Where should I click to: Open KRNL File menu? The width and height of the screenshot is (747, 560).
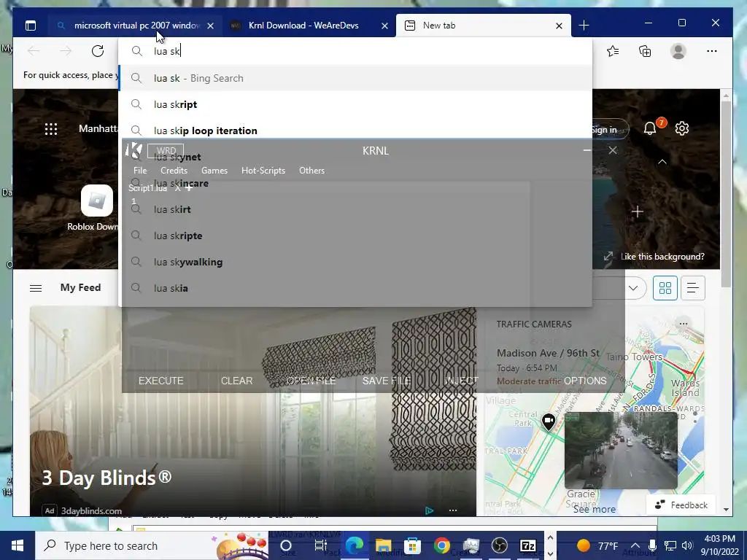click(x=140, y=171)
